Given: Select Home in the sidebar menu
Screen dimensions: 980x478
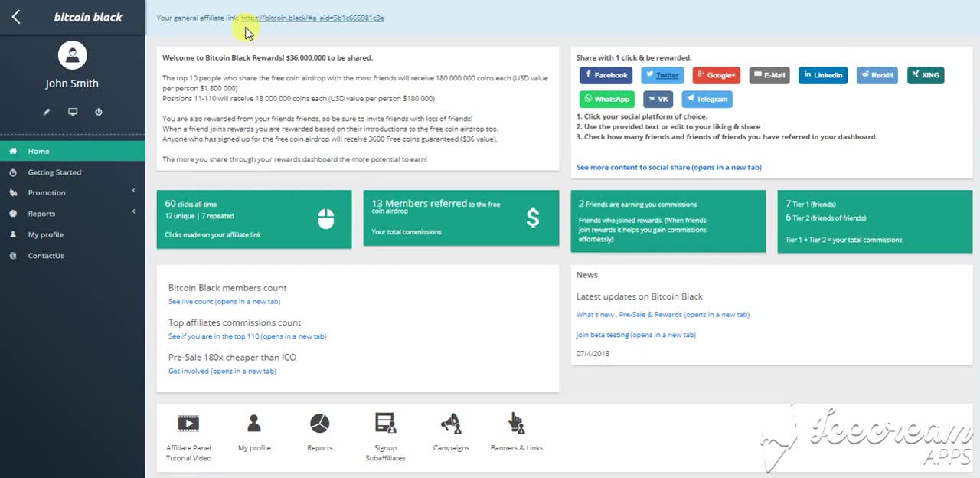Looking at the screenshot, I should tap(72, 151).
